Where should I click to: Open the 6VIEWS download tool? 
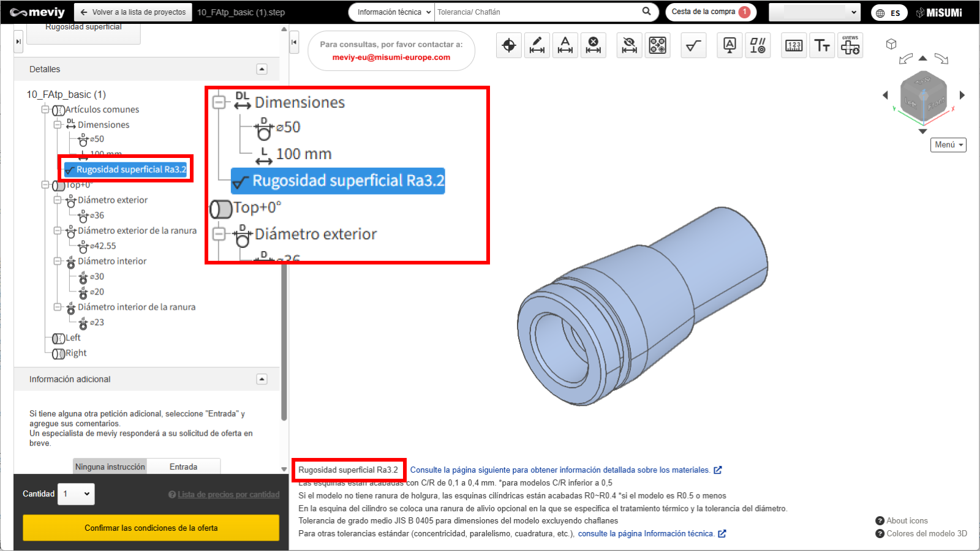click(850, 46)
